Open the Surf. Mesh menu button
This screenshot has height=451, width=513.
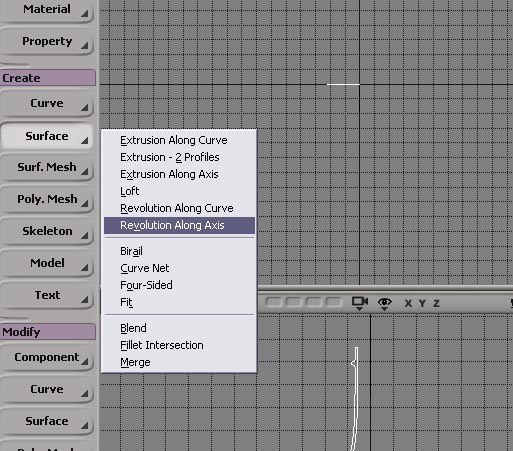(x=47, y=167)
